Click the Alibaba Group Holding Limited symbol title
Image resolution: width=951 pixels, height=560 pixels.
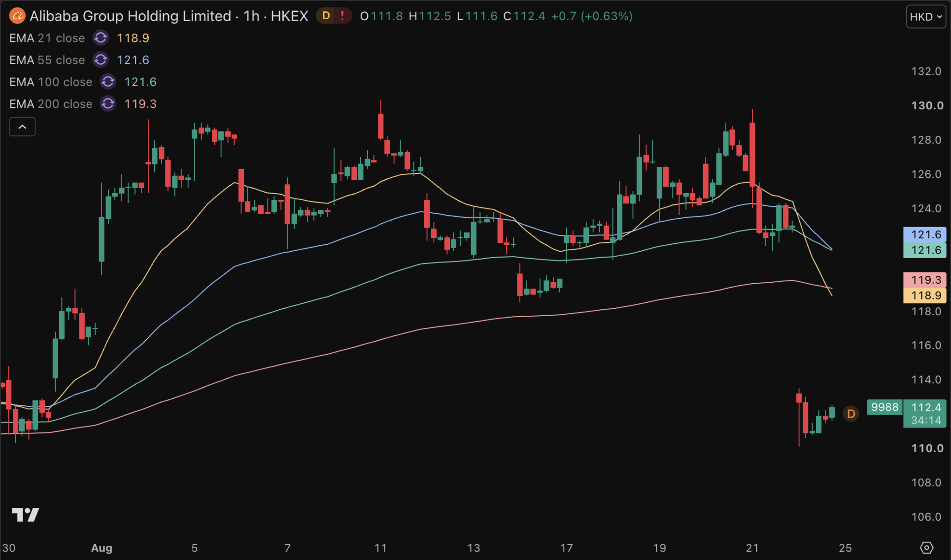[131, 16]
